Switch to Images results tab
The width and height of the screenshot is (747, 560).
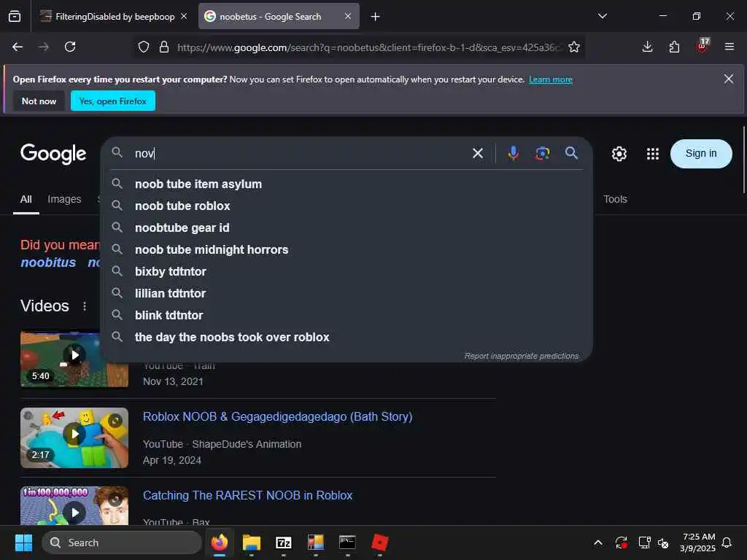[x=64, y=199]
